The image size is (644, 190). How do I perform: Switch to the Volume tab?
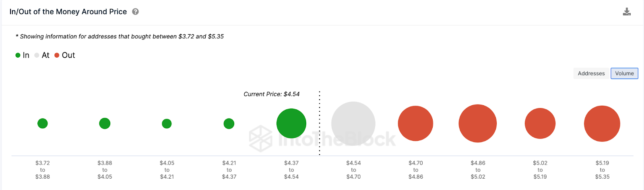click(624, 73)
